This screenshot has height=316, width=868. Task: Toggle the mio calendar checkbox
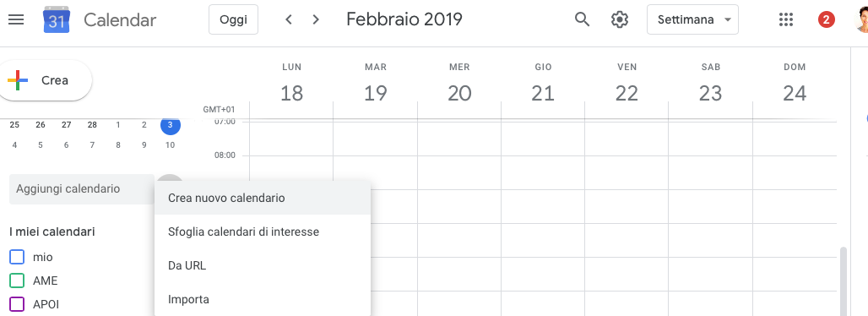click(17, 257)
